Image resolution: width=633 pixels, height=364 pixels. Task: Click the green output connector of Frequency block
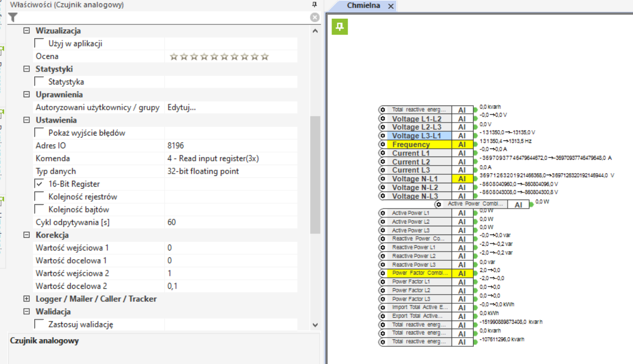[x=476, y=144]
